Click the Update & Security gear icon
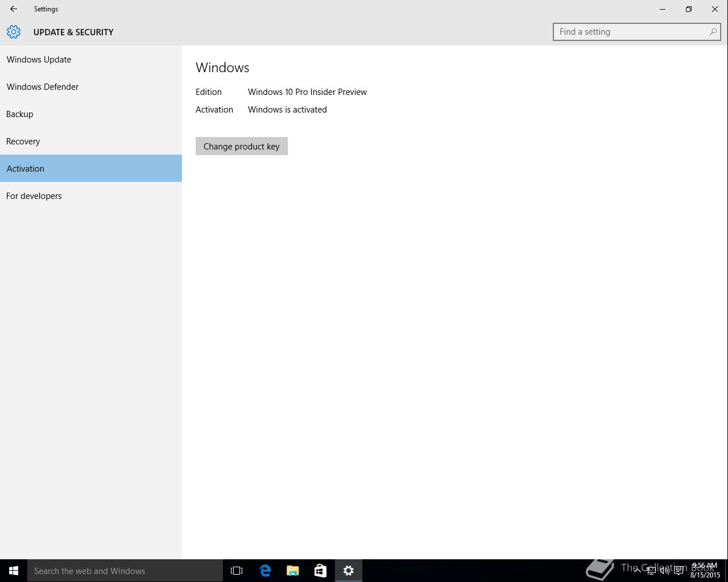728x582 pixels. coord(14,32)
